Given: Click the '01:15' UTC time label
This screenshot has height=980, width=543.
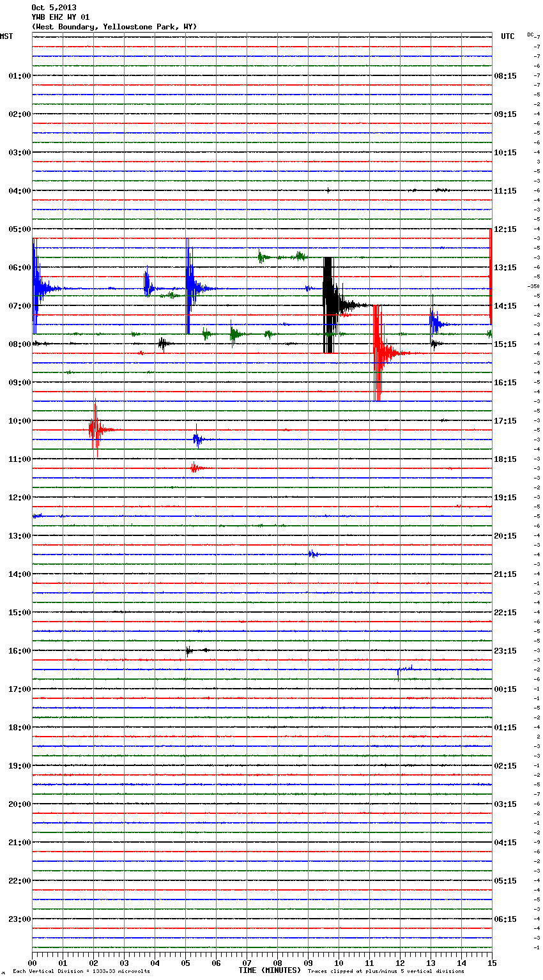Looking at the screenshot, I should coord(505,728).
